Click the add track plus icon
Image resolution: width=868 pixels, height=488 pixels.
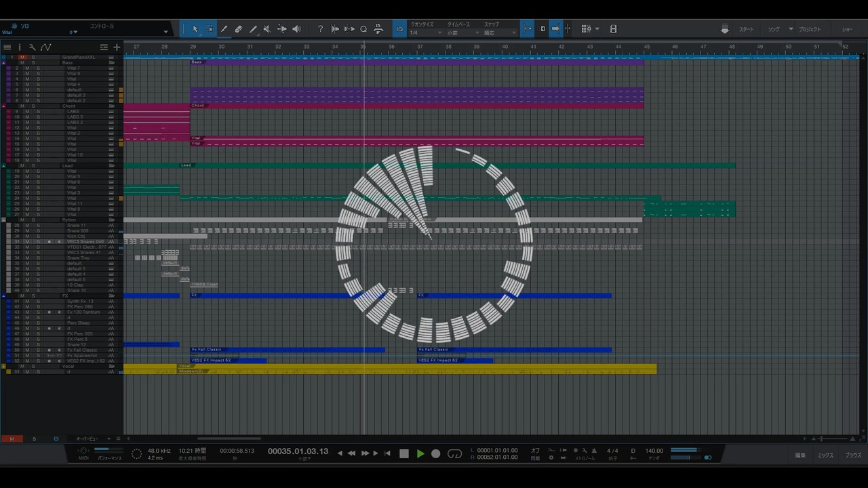point(117,47)
